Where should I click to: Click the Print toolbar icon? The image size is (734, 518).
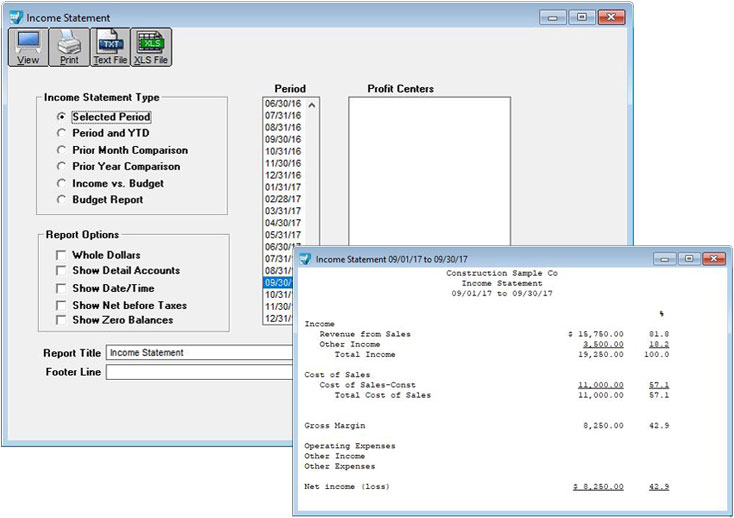point(68,42)
